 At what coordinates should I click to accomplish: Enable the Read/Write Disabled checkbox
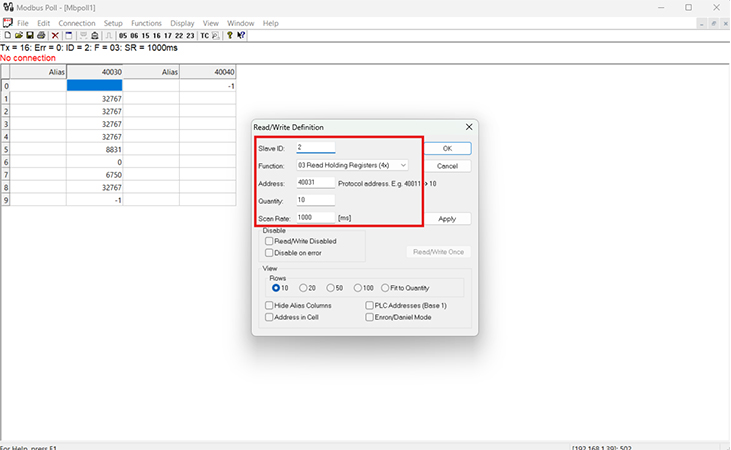pyautogui.click(x=269, y=241)
